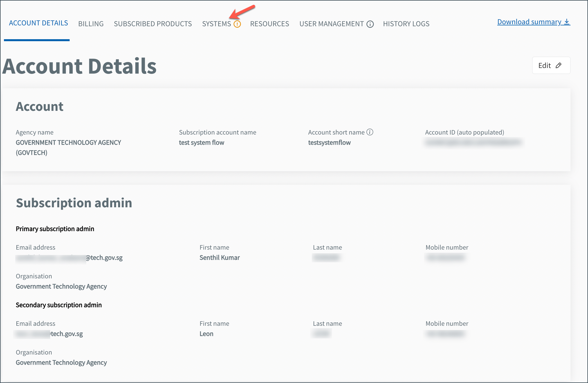588x383 pixels.
Task: Go to the Systems tab
Action: tap(216, 24)
